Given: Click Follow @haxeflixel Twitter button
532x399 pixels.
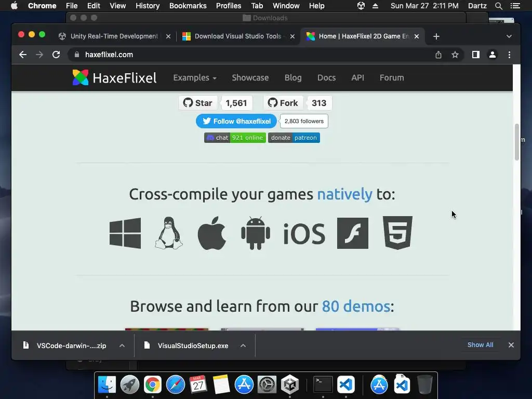Looking at the screenshot, I should tap(236, 121).
